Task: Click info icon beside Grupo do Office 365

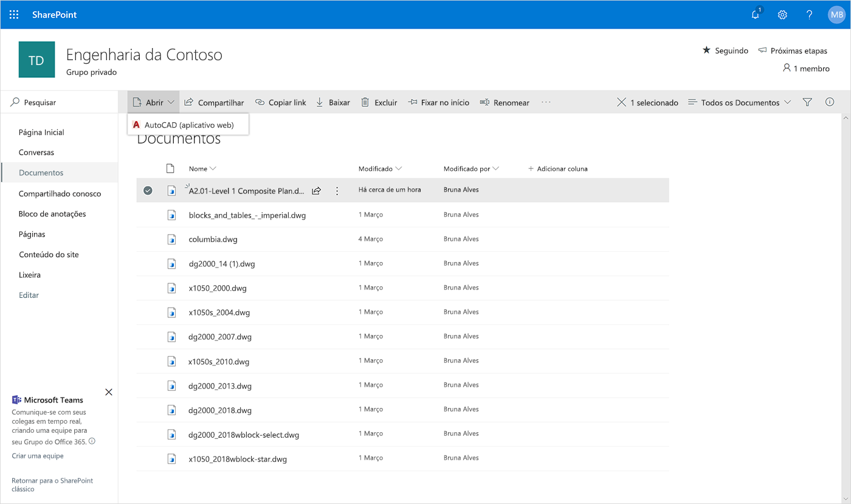Action: click(92, 441)
